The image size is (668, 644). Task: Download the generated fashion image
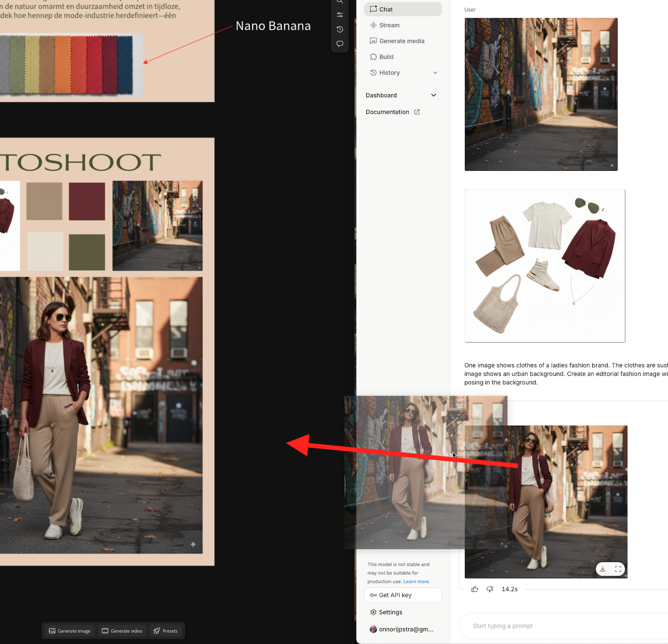coord(603,569)
